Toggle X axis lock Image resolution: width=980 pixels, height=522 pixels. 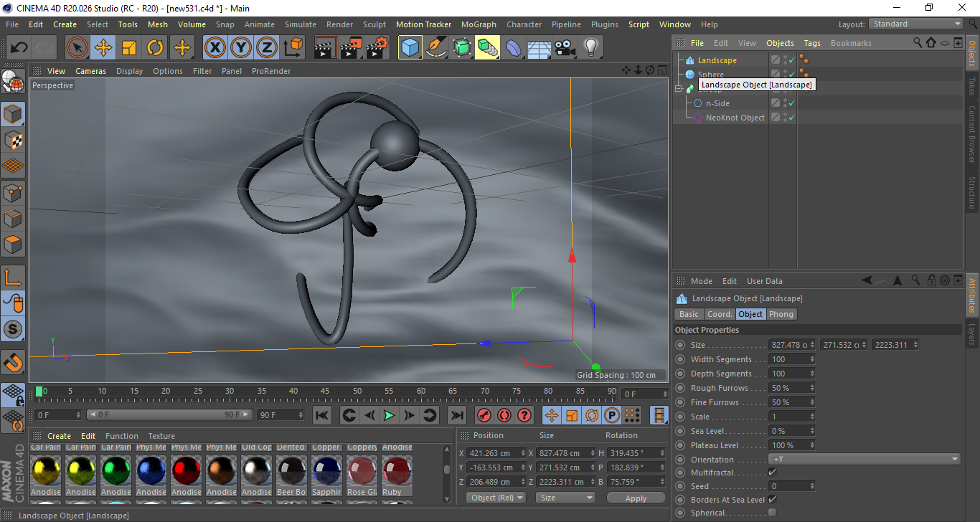215,48
